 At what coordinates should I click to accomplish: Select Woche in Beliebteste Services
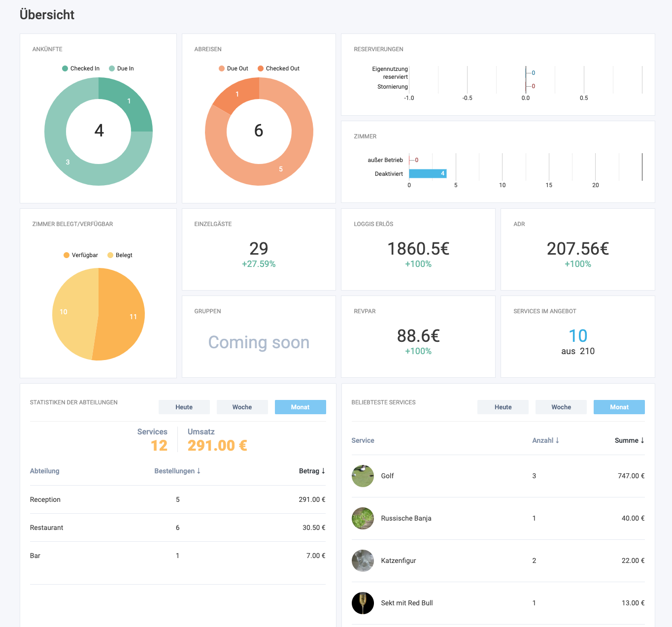(561, 407)
